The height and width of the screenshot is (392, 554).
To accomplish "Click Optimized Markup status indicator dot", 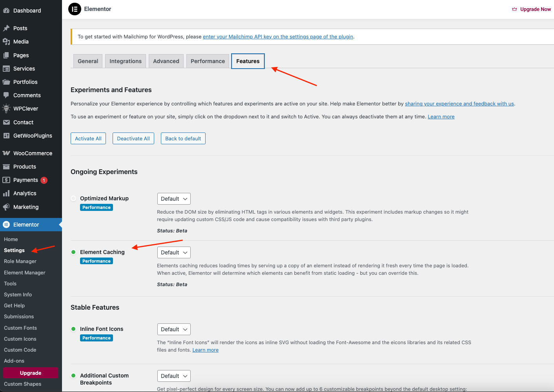I will click(73, 198).
